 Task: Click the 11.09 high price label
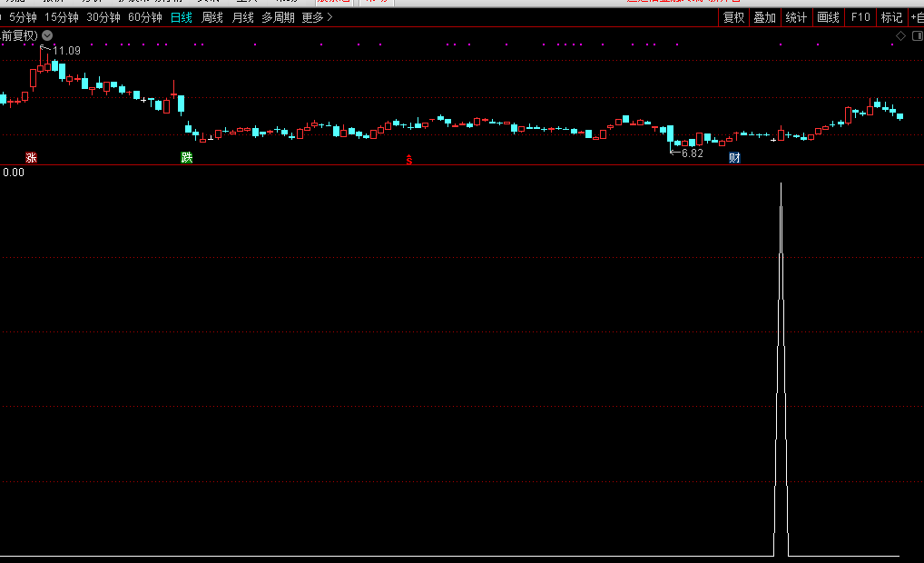pyautogui.click(x=66, y=51)
